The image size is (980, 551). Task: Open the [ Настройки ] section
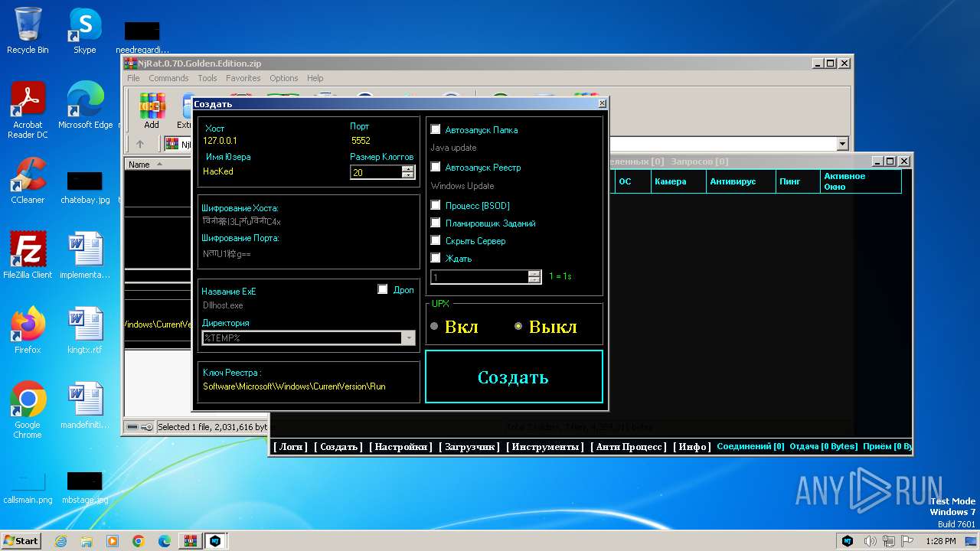(400, 447)
